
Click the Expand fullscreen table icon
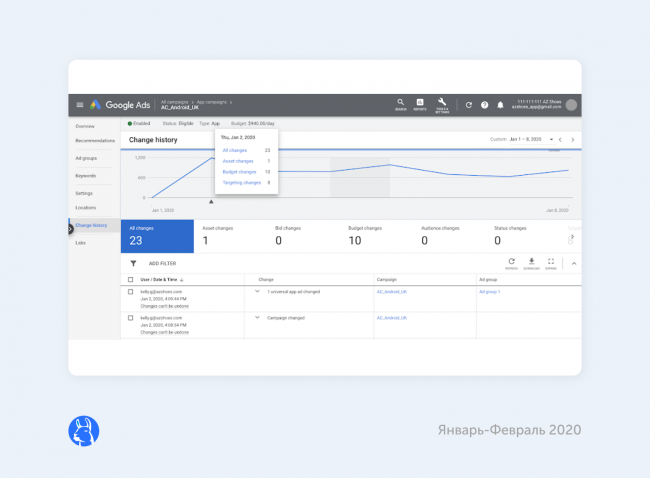coord(551,261)
